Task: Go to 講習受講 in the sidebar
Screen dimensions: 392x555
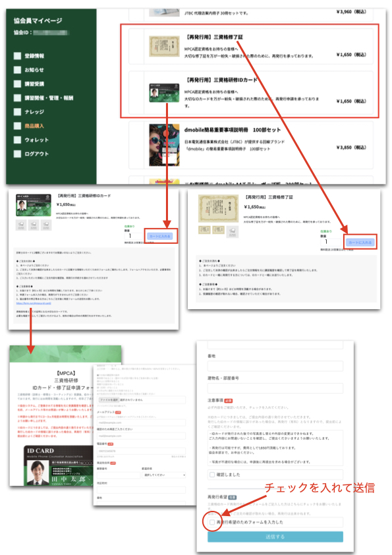Action: click(x=34, y=84)
